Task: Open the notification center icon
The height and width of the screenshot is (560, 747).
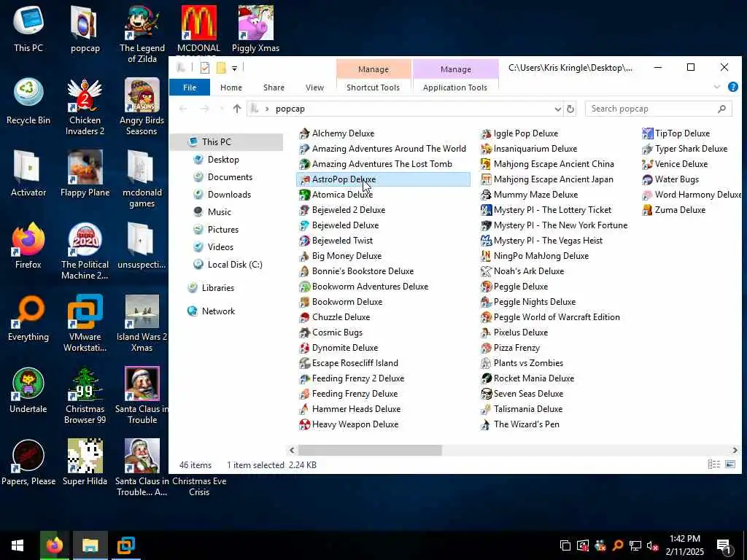Action: [x=724, y=545]
